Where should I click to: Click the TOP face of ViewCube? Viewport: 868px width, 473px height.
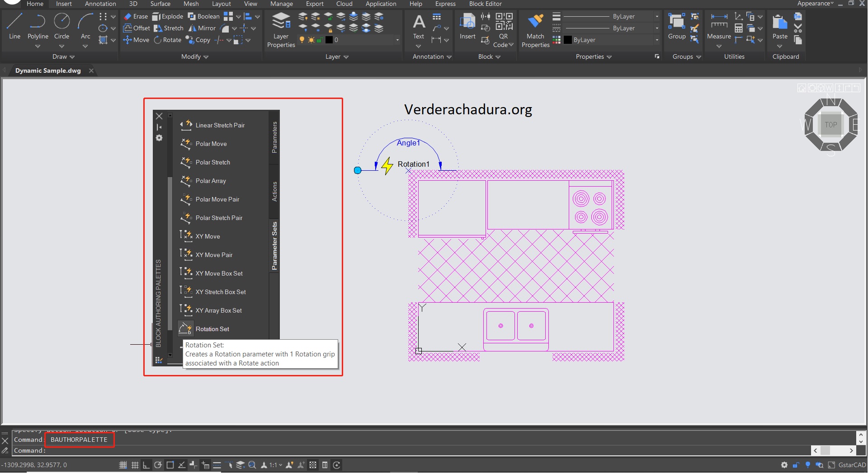tap(831, 125)
